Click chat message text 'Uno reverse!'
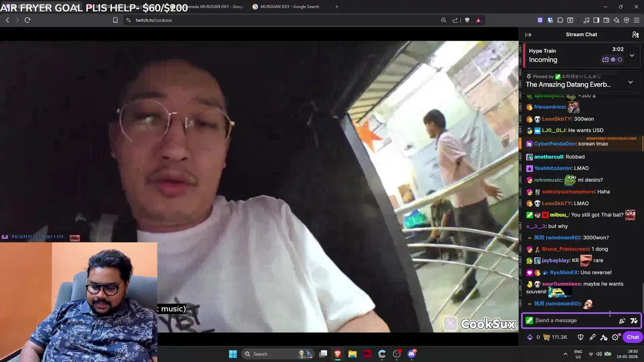 pos(596,273)
